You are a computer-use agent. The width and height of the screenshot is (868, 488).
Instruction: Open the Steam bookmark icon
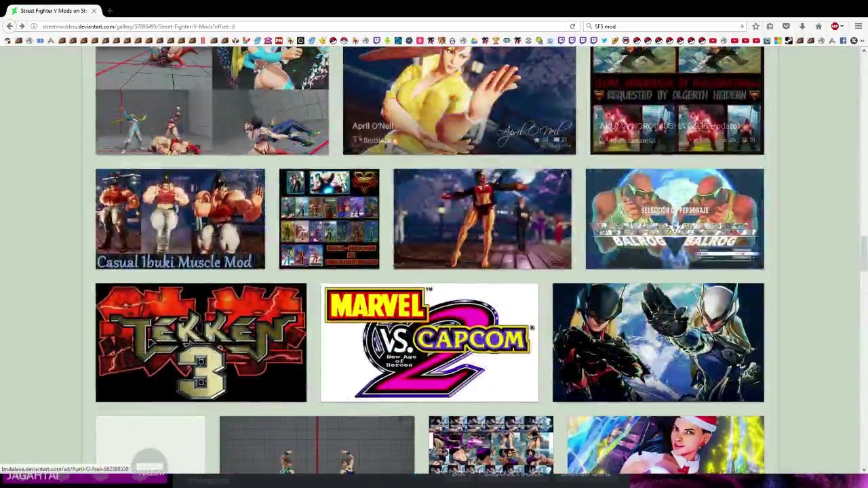click(789, 41)
